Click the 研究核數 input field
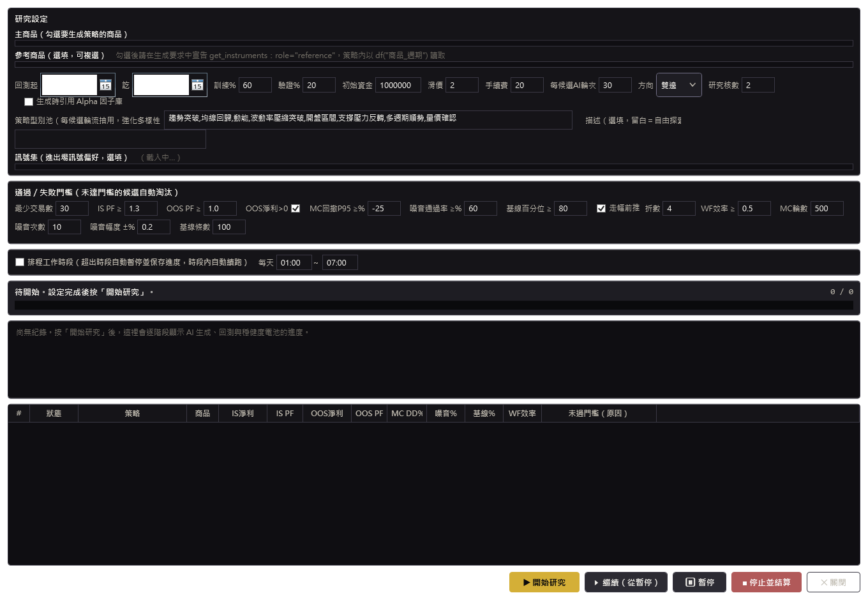Viewport: 868px width, 600px height. tap(758, 85)
